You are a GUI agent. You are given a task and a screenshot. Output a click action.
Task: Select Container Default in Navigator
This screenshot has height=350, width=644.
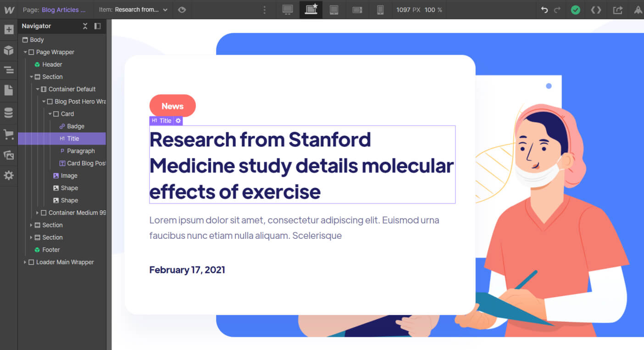[x=62, y=89]
